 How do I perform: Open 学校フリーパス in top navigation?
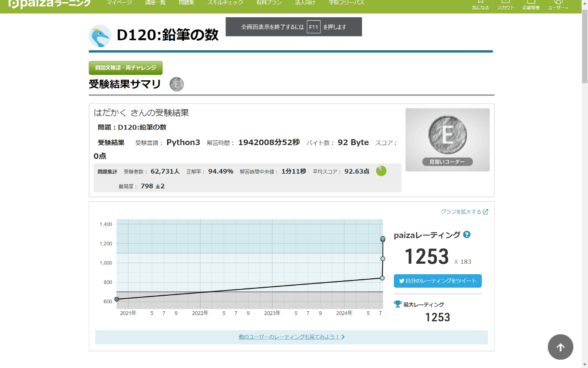pyautogui.click(x=346, y=3)
